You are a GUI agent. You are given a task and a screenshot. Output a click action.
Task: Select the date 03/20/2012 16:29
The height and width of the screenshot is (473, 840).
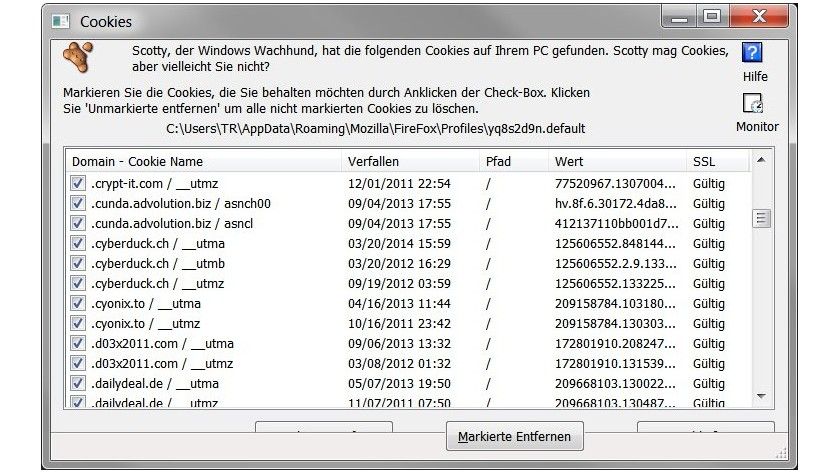point(399,263)
